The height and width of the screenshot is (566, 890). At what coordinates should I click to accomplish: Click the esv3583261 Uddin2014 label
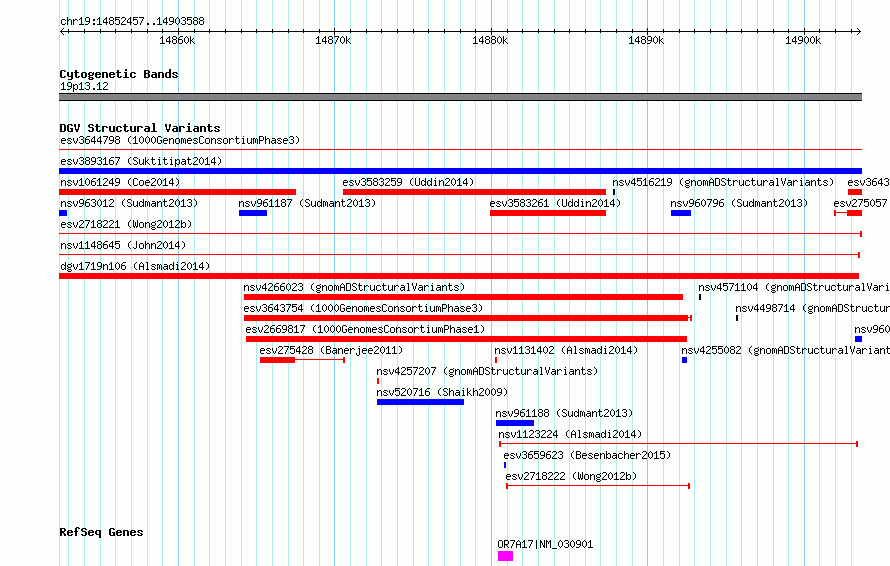555,203
